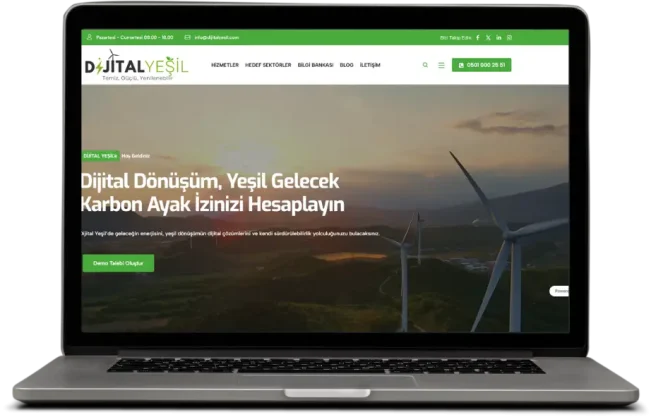The height and width of the screenshot is (417, 651).
Task: Open the hamburger menu icon
Action: tap(441, 65)
